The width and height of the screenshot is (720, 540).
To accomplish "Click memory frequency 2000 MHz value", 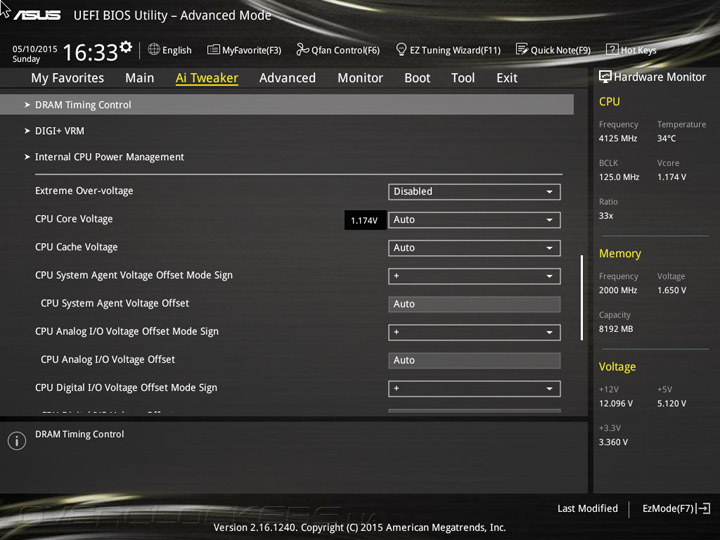I will 618,290.
